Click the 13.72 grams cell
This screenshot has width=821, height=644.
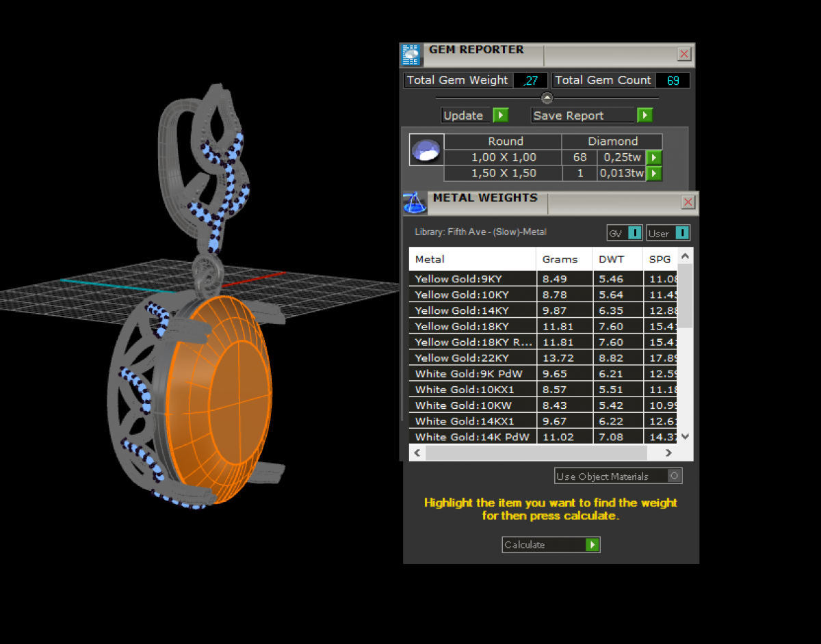click(x=564, y=358)
